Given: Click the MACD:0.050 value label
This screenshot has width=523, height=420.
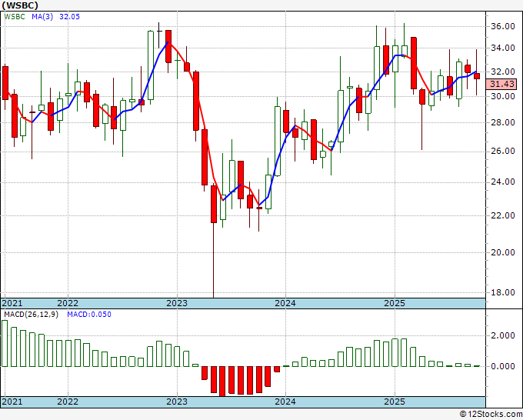Looking at the screenshot, I should [89, 315].
